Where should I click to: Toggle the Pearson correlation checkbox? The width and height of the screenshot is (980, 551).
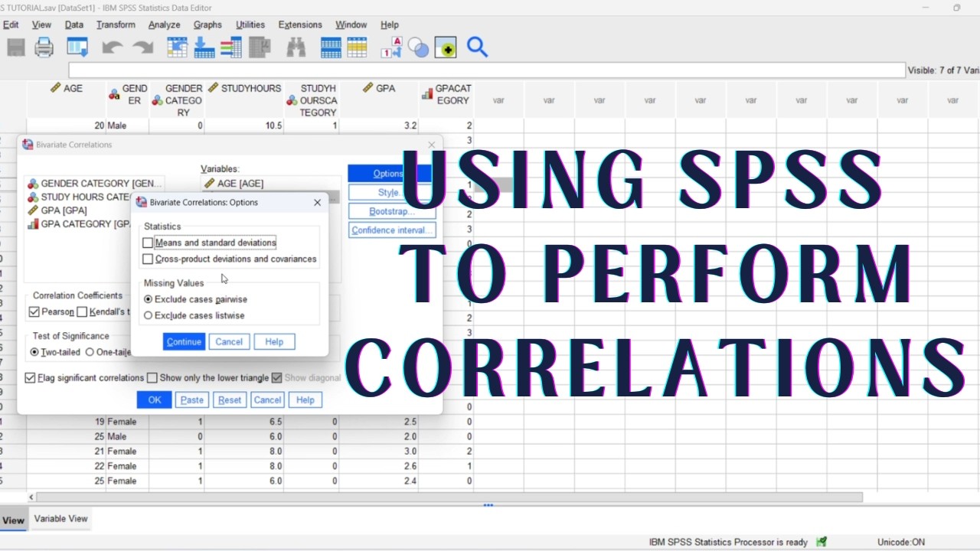[34, 311]
